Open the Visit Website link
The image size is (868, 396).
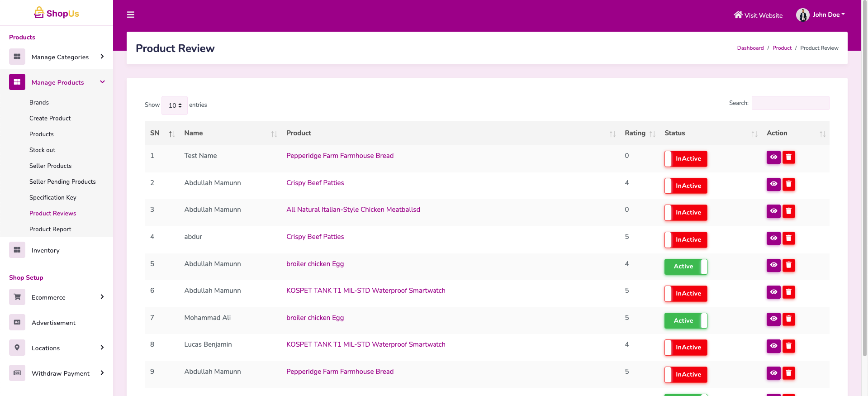(758, 15)
